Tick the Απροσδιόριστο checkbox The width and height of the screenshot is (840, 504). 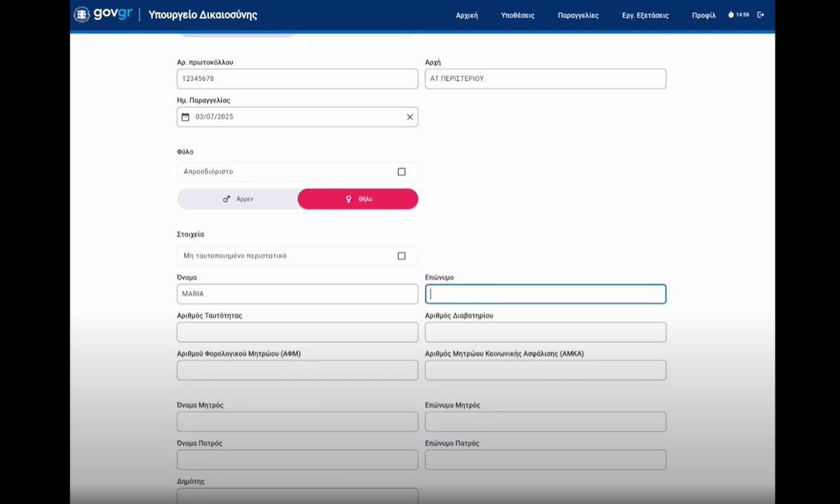pyautogui.click(x=401, y=172)
